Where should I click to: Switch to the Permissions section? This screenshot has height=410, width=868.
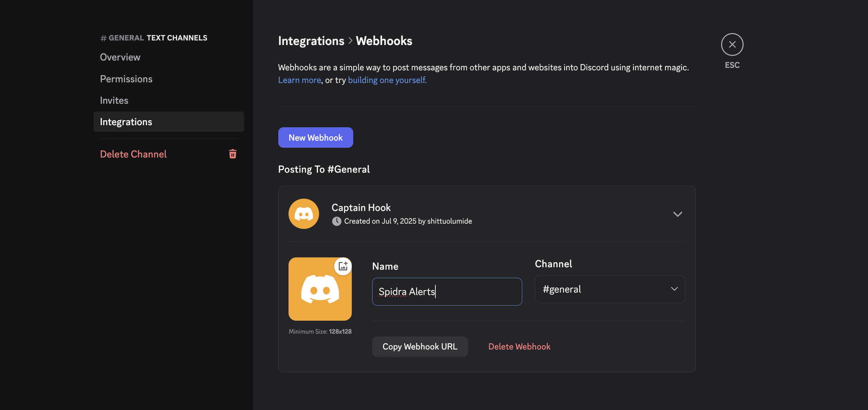pyautogui.click(x=126, y=79)
